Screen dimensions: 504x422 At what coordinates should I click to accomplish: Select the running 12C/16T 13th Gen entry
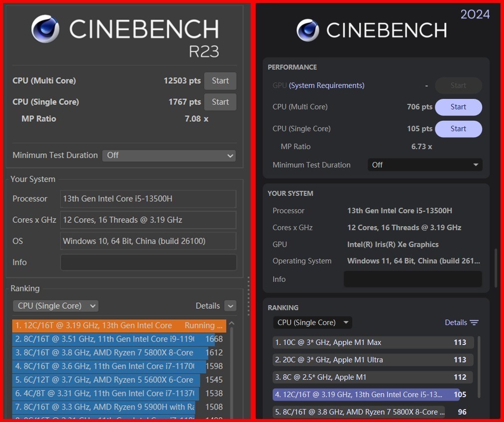pos(119,326)
